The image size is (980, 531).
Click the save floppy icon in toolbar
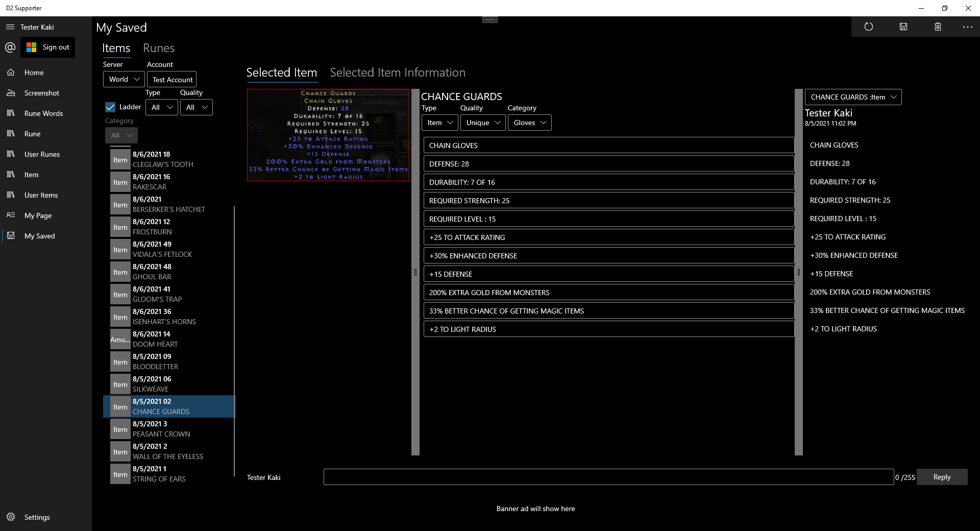(x=903, y=27)
